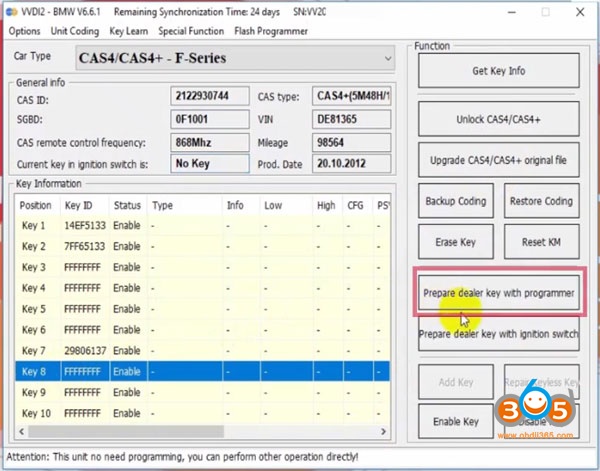
Task: Select the Key 4 row
Action: tap(202, 288)
